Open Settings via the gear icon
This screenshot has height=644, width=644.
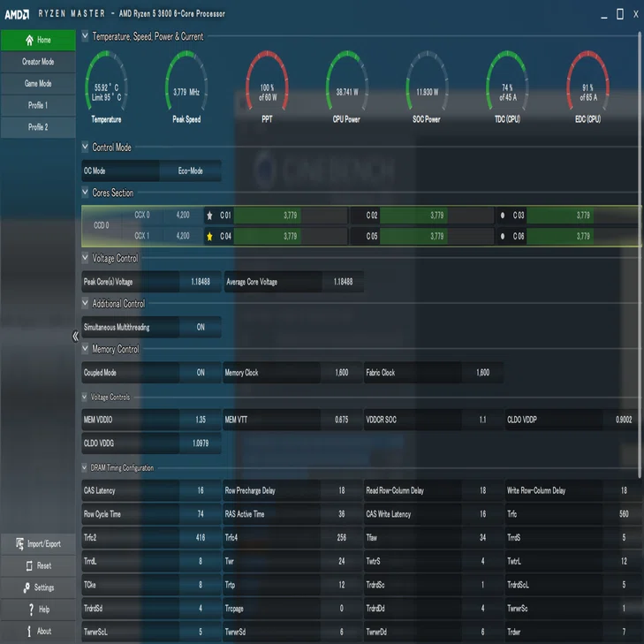[27, 587]
